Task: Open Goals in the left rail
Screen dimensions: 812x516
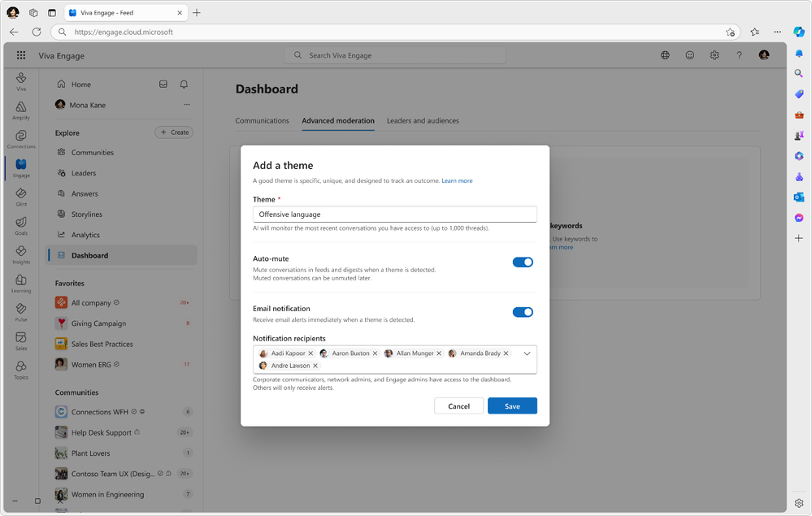Action: [20, 226]
